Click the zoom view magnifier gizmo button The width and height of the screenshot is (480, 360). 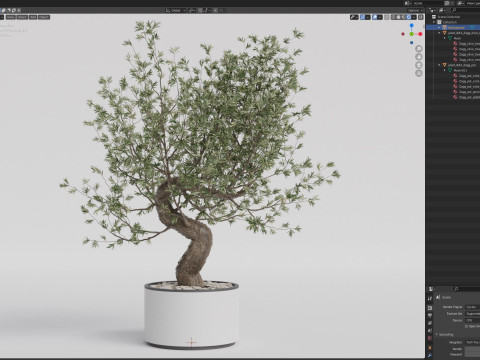419,49
